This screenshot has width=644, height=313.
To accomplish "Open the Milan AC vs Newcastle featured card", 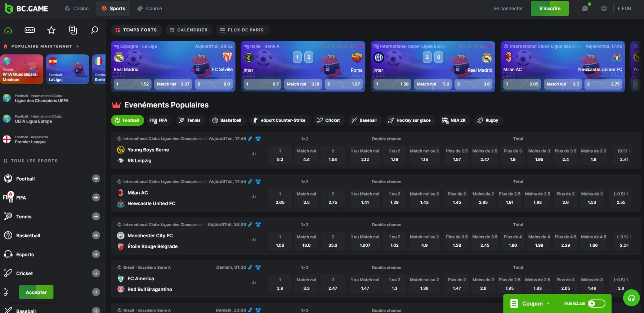I will click(563, 66).
